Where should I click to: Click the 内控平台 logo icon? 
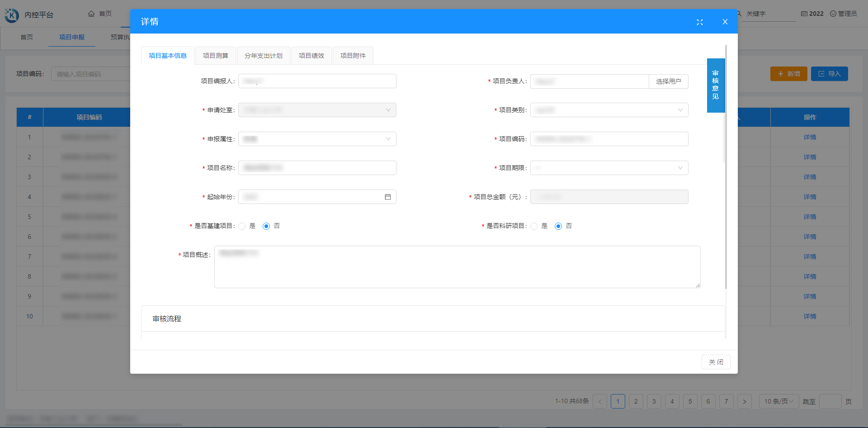12,15
